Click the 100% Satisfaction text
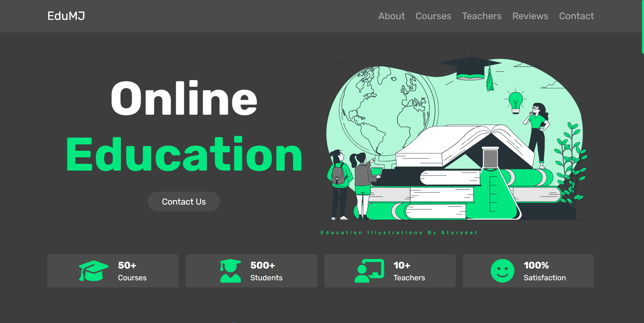The height and width of the screenshot is (323, 644). pos(544,271)
